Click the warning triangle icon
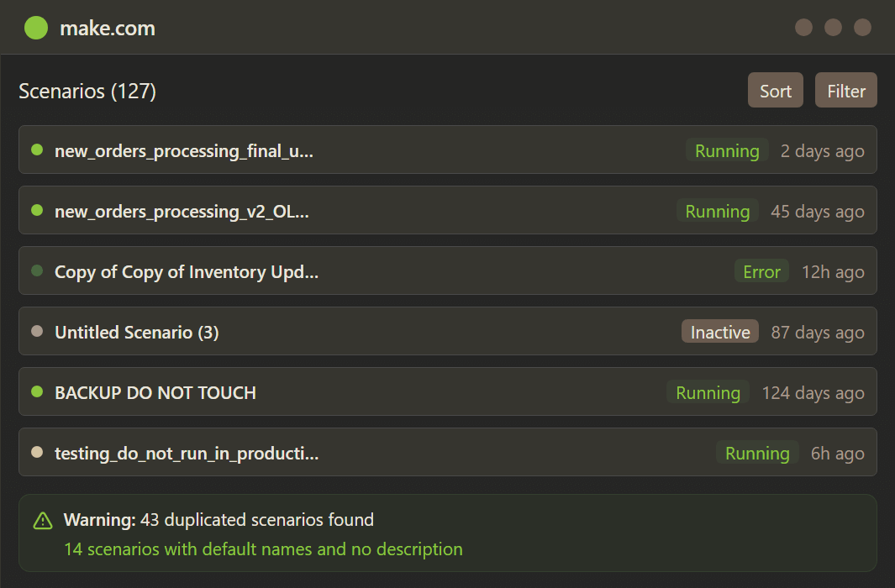 [43, 520]
